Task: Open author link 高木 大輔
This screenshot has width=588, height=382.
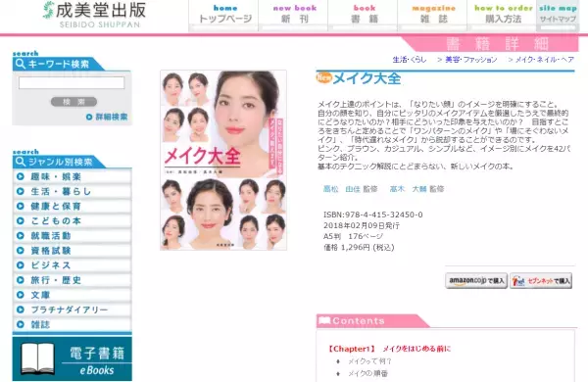Action: [x=408, y=189]
